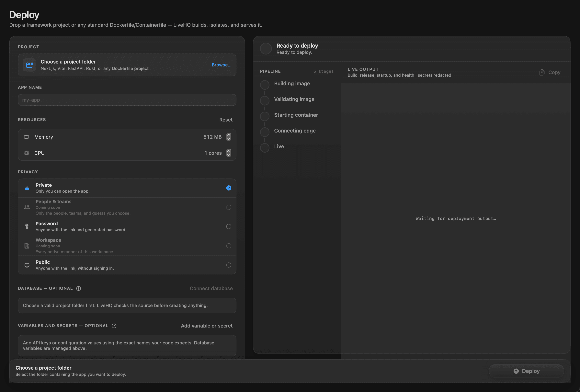
Task: Adjust the CPU cores stepper
Action: (229, 153)
